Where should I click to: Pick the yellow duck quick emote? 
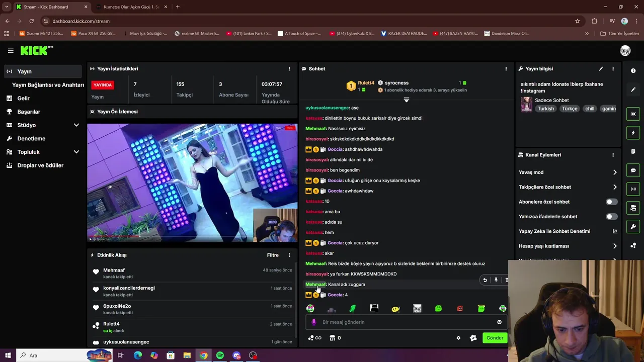coord(395,308)
